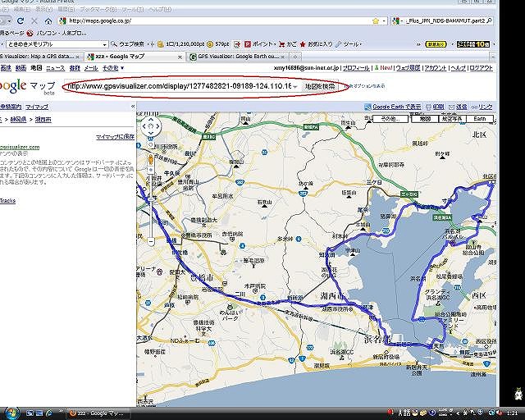Screen dimensions: 525x420
Task: Click the Windows Start orb
Action: (11, 413)
